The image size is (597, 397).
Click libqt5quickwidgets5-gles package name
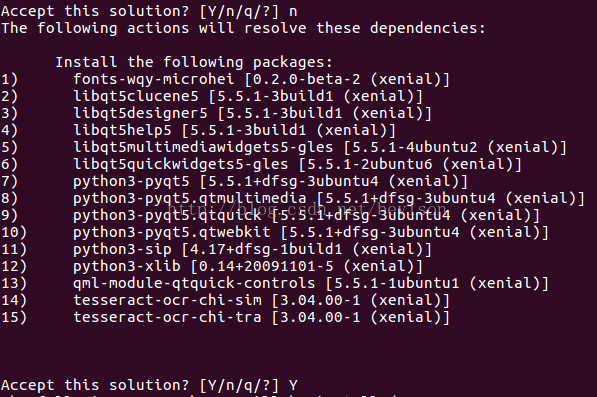pyautogui.click(x=180, y=164)
